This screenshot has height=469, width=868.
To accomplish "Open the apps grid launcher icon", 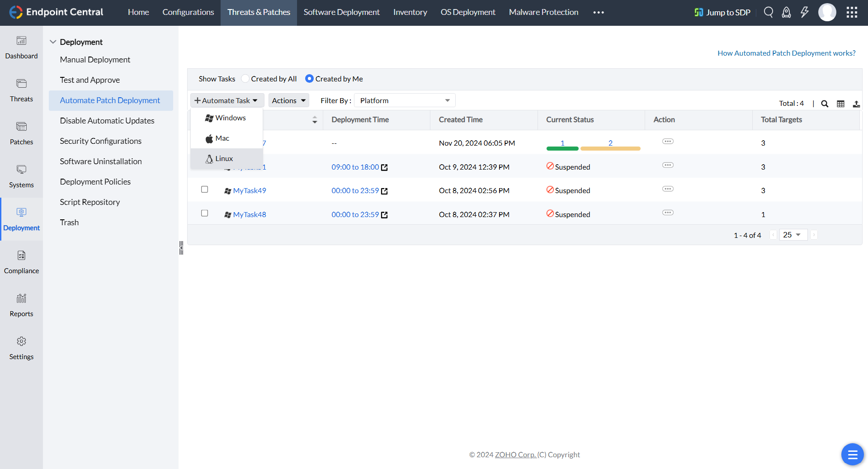I will click(x=852, y=12).
